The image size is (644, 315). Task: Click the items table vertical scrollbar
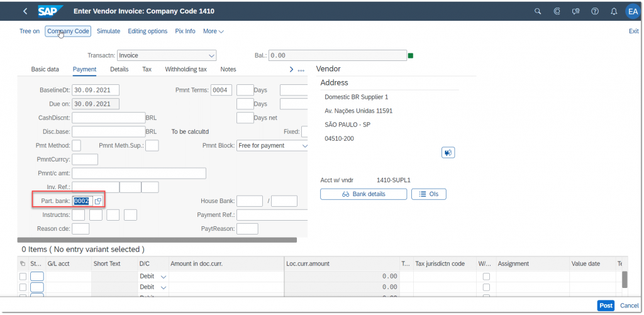[625, 279]
